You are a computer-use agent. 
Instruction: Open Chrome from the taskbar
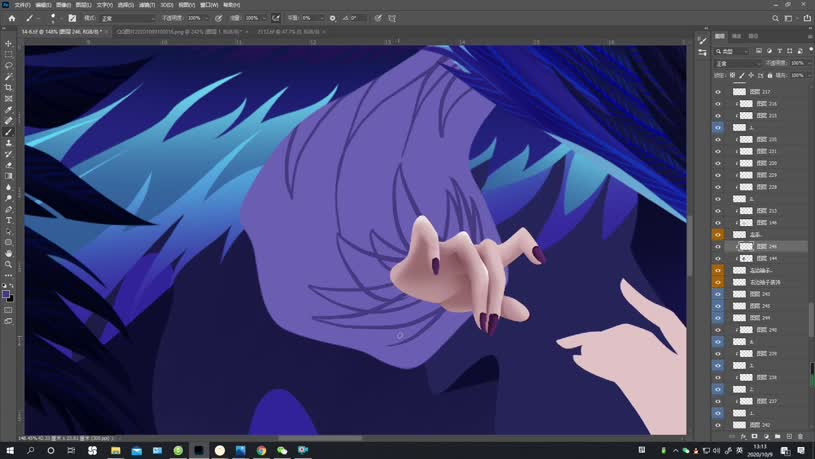click(261, 450)
